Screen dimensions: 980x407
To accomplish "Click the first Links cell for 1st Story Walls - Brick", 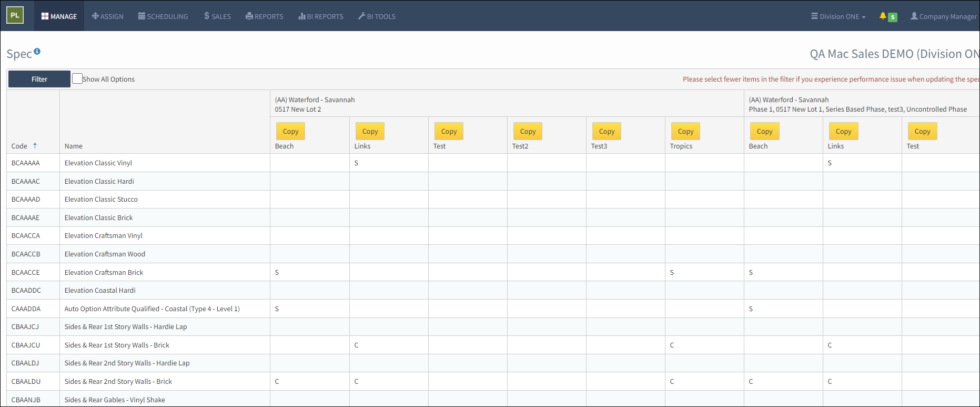I will tap(389, 345).
